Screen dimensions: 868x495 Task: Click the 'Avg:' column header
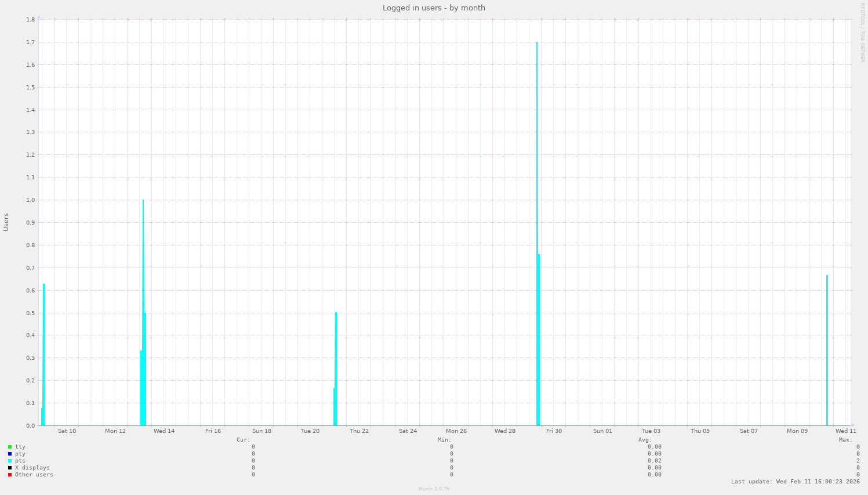pyautogui.click(x=645, y=440)
